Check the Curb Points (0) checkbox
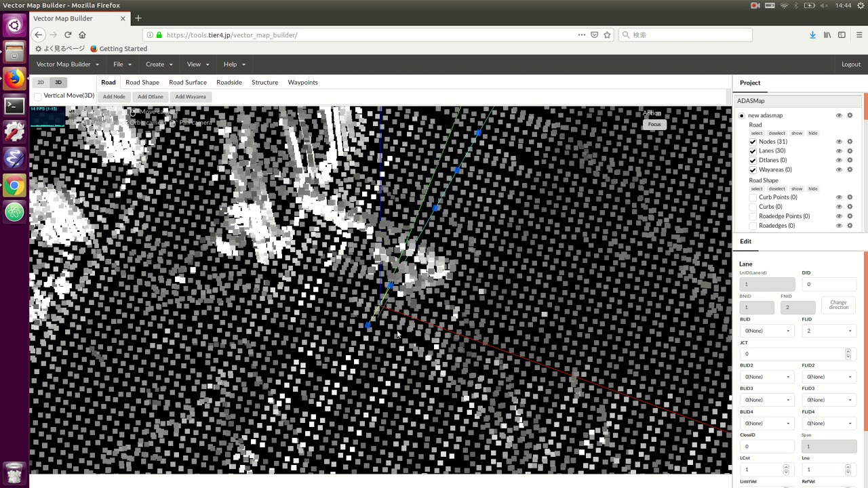This screenshot has width=868, height=488. pos(753,197)
